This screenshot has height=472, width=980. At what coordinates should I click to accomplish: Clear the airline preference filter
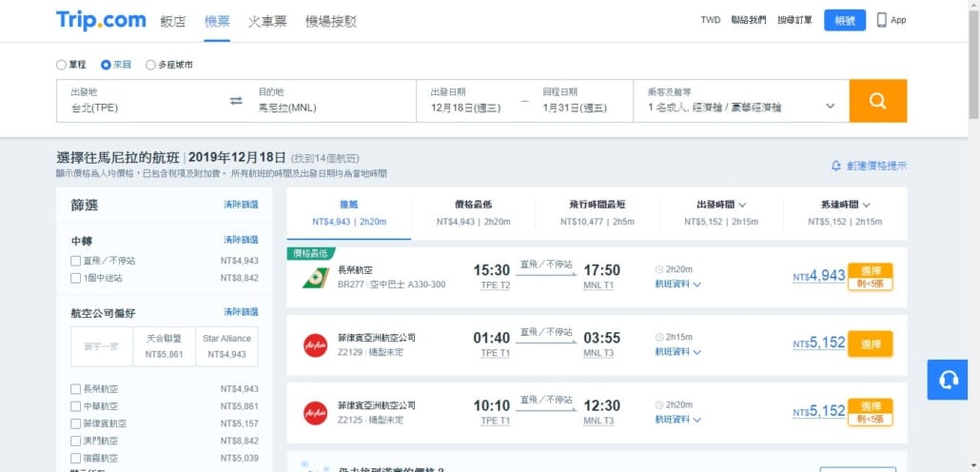tap(242, 312)
